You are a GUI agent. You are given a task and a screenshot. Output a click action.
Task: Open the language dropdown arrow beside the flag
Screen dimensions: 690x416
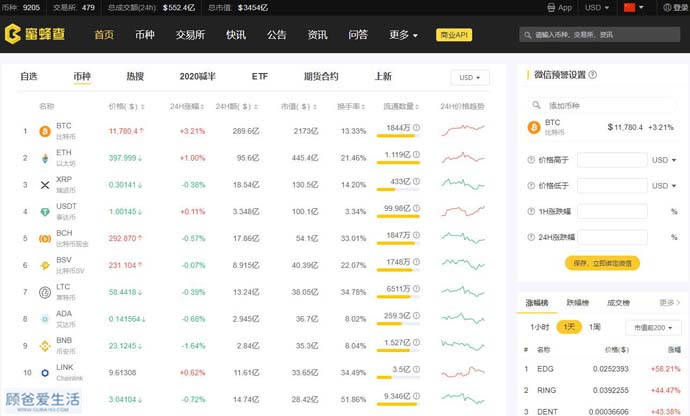coord(641,7)
